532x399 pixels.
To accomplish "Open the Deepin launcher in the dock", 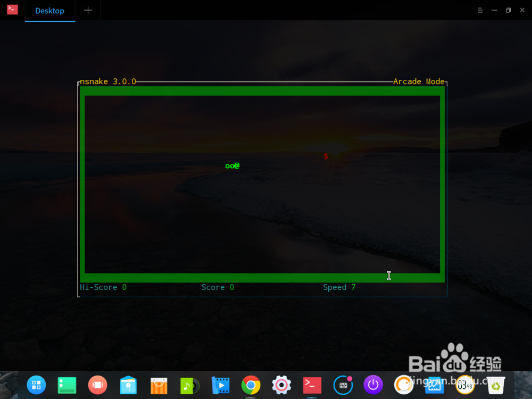I will point(36,385).
